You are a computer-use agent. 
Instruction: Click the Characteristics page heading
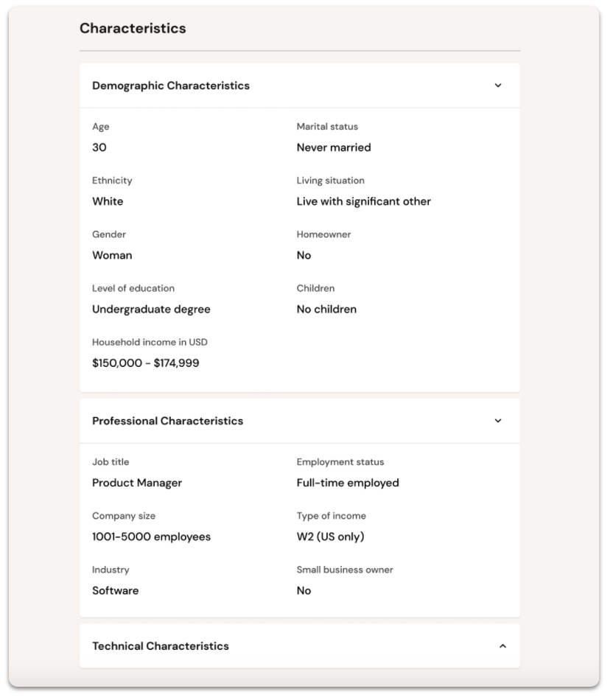coord(133,28)
